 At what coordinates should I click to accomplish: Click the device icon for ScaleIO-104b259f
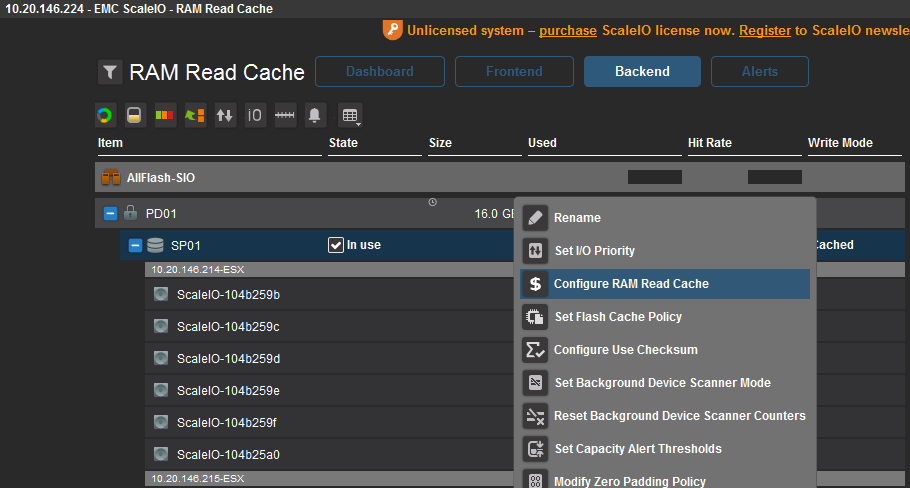[x=161, y=422]
